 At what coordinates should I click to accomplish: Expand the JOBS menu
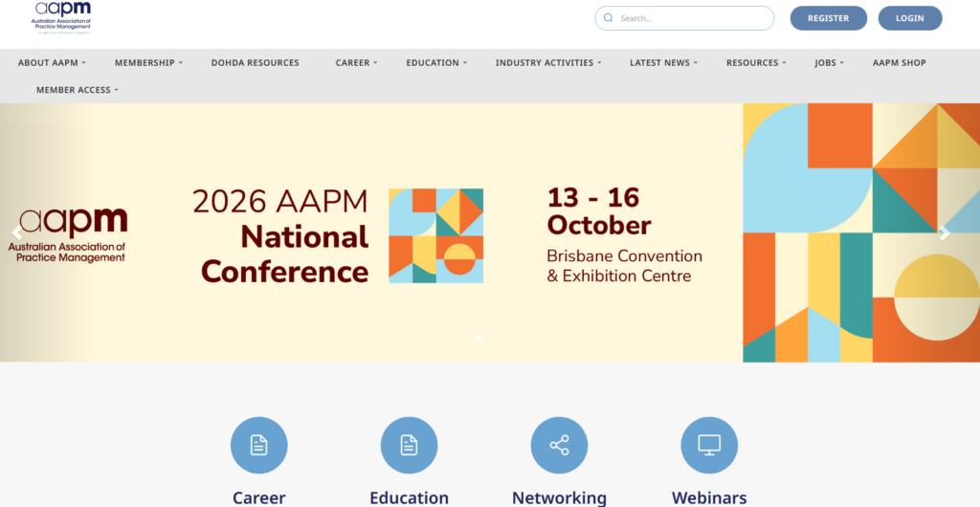829,62
